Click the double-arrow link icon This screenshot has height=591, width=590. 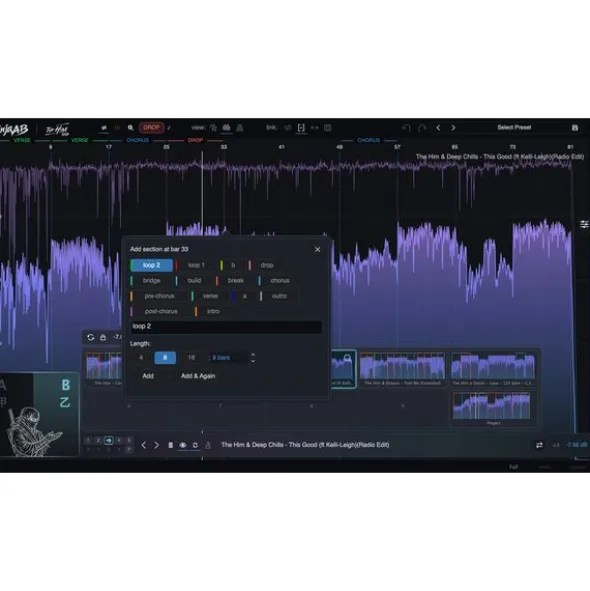coord(314,128)
